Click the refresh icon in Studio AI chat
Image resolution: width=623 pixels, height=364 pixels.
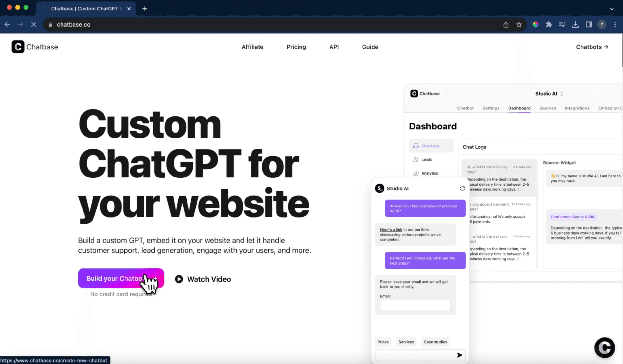coord(462,188)
